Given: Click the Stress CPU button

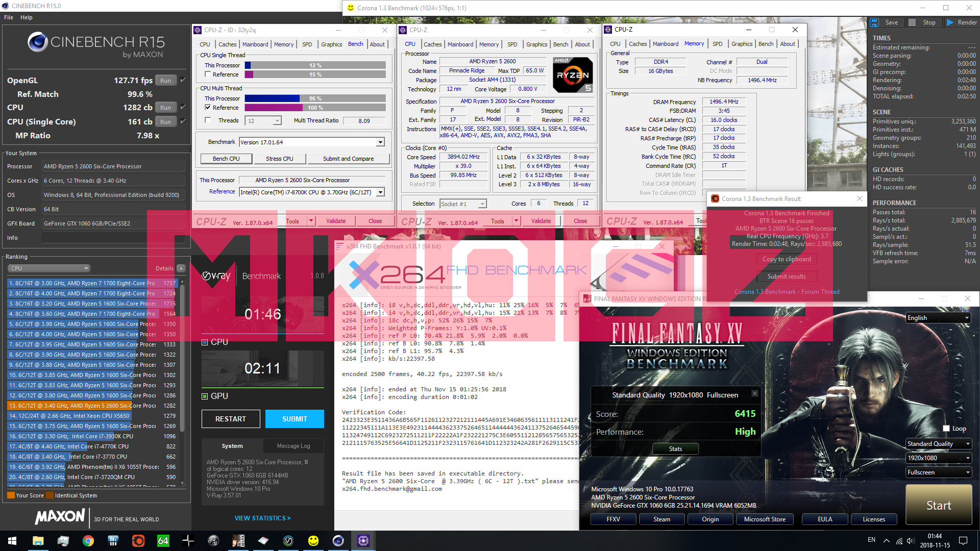Looking at the screenshot, I should (280, 159).
